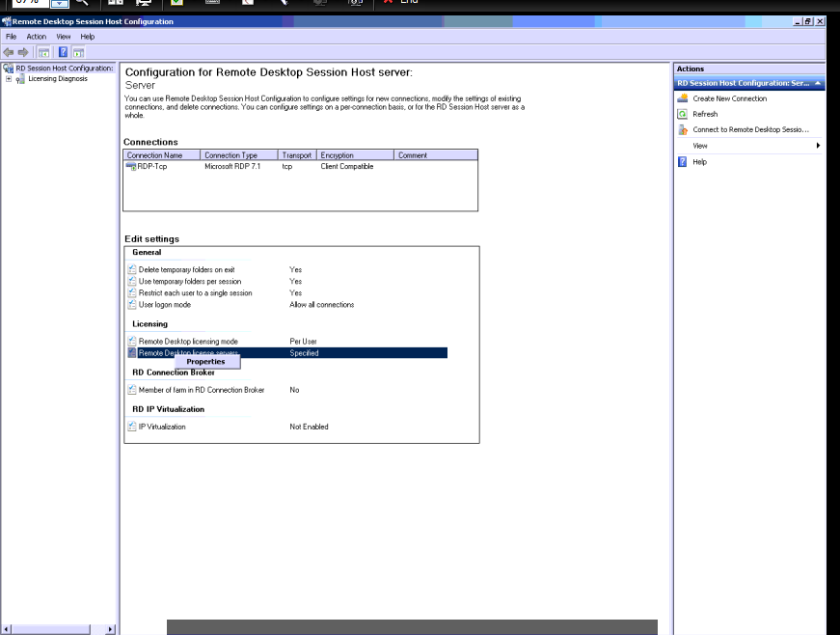Screen dimensions: 840x635
Task: Click the Back arrow in the toolbar
Action: [8, 52]
